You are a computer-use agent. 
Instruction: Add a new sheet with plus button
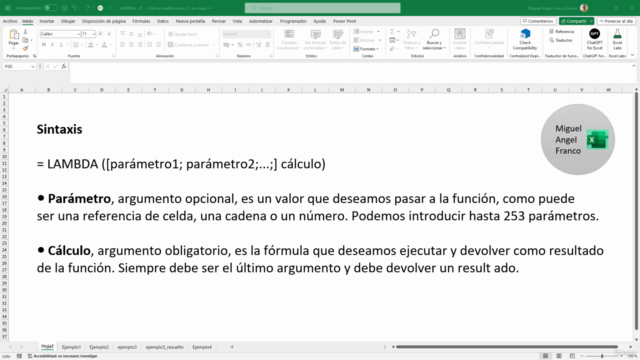pos(232,347)
